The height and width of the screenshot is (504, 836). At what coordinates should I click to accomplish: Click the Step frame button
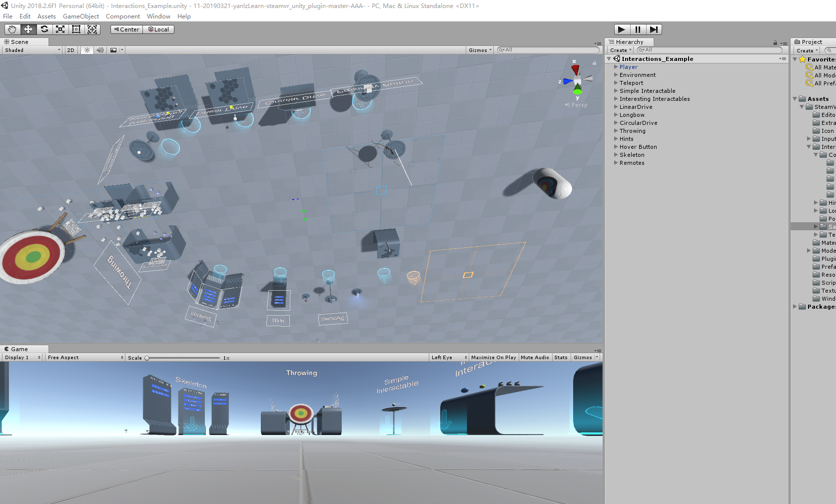pos(654,29)
